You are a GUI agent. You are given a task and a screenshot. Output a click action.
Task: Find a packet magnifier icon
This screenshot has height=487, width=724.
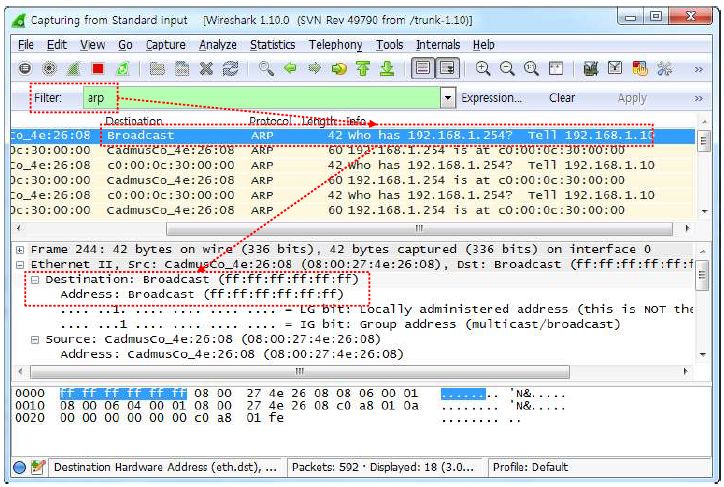click(x=266, y=69)
